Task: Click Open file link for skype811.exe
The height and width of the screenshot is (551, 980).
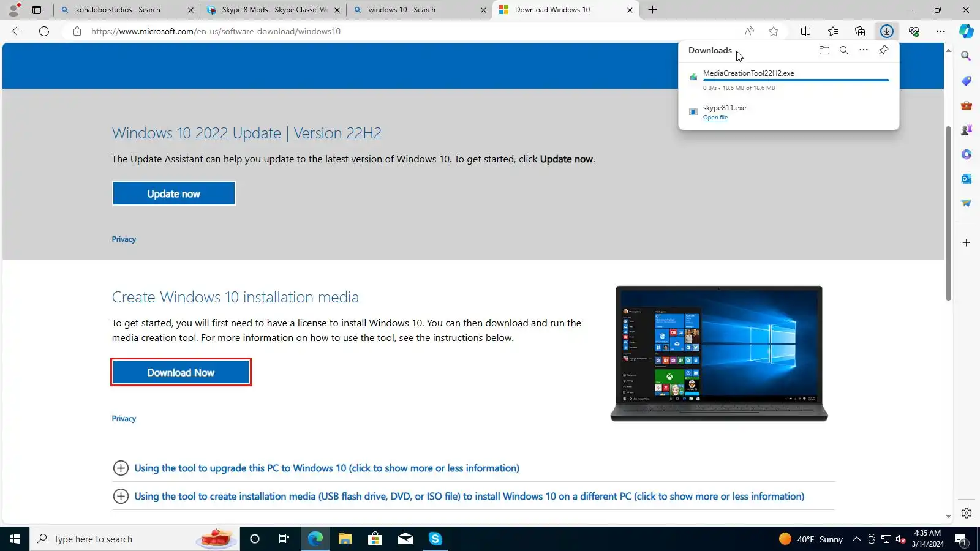Action: tap(715, 118)
